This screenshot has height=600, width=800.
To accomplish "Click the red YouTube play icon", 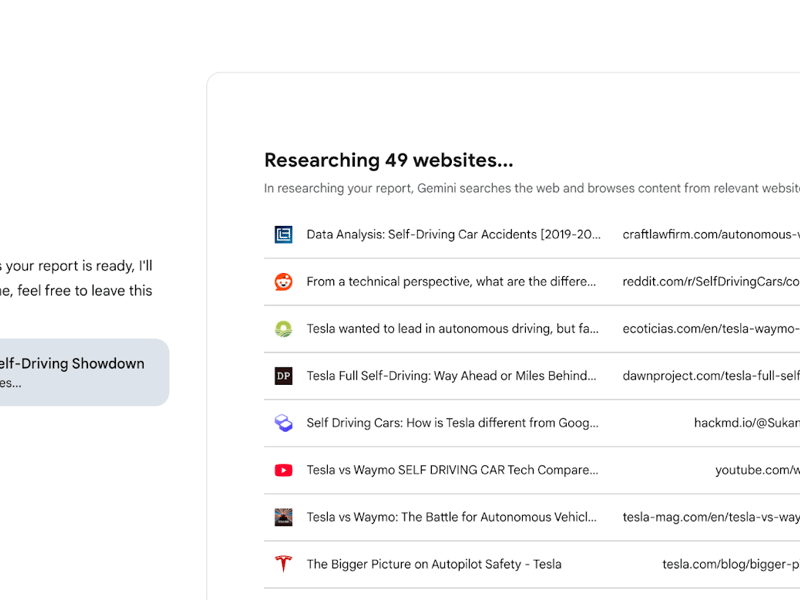I will (284, 470).
